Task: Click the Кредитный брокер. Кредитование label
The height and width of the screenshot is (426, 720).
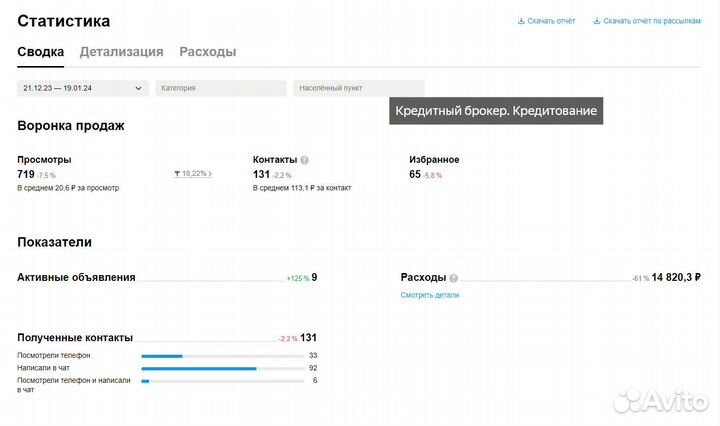Action: (496, 111)
